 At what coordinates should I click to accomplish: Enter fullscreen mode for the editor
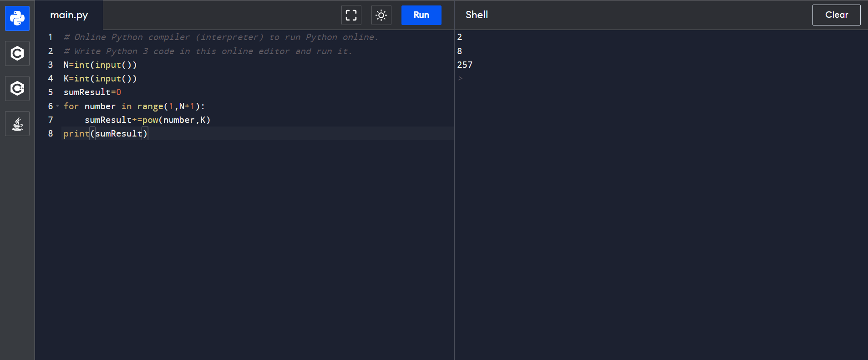pyautogui.click(x=351, y=15)
